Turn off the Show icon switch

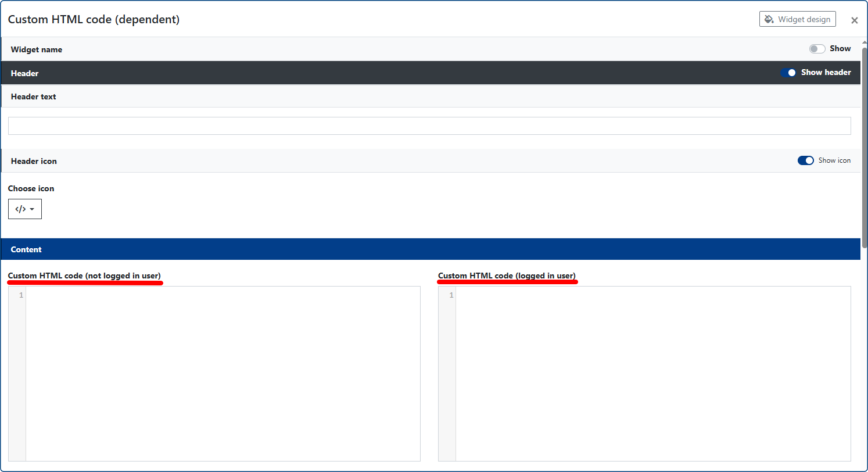tap(805, 160)
